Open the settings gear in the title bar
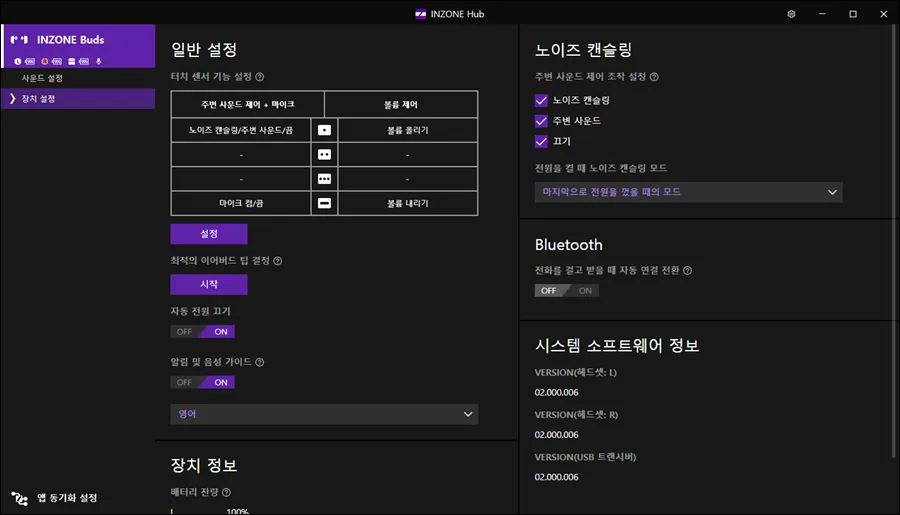Viewport: 900px width, 515px height. (791, 14)
